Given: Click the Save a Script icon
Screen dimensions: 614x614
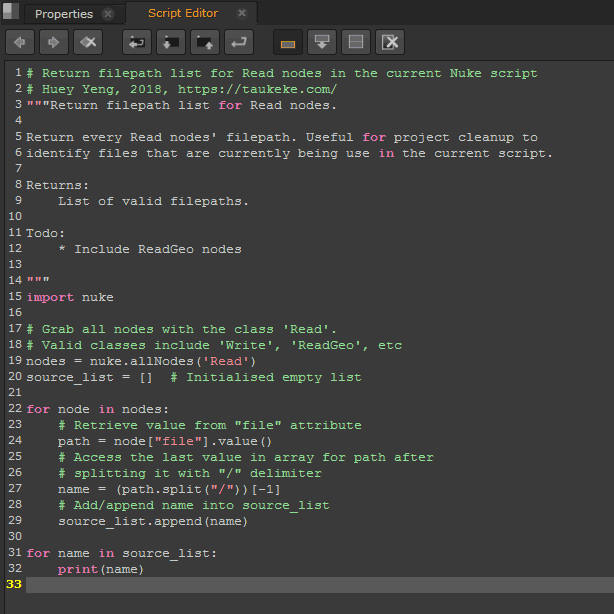Looking at the screenshot, I should tap(205, 42).
